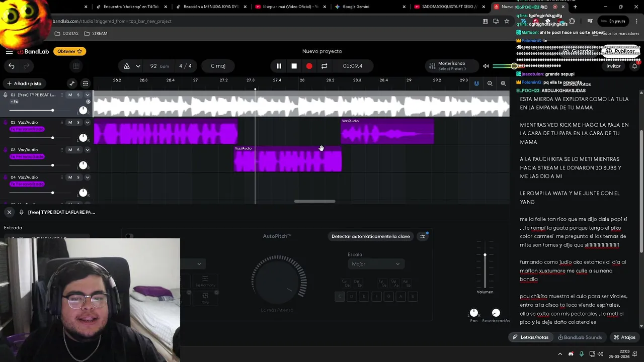Viewport: 644px width, 362px height.
Task: Redo the last action
Action: point(27,66)
